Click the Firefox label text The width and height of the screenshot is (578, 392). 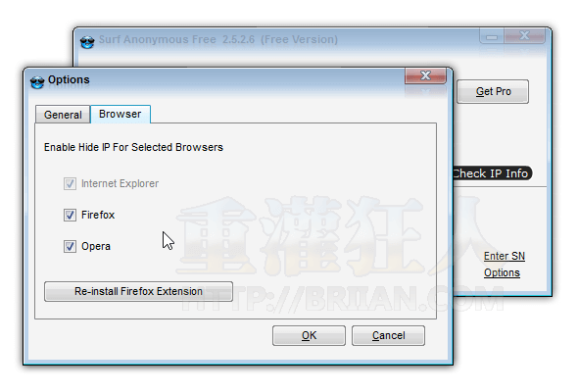98,215
